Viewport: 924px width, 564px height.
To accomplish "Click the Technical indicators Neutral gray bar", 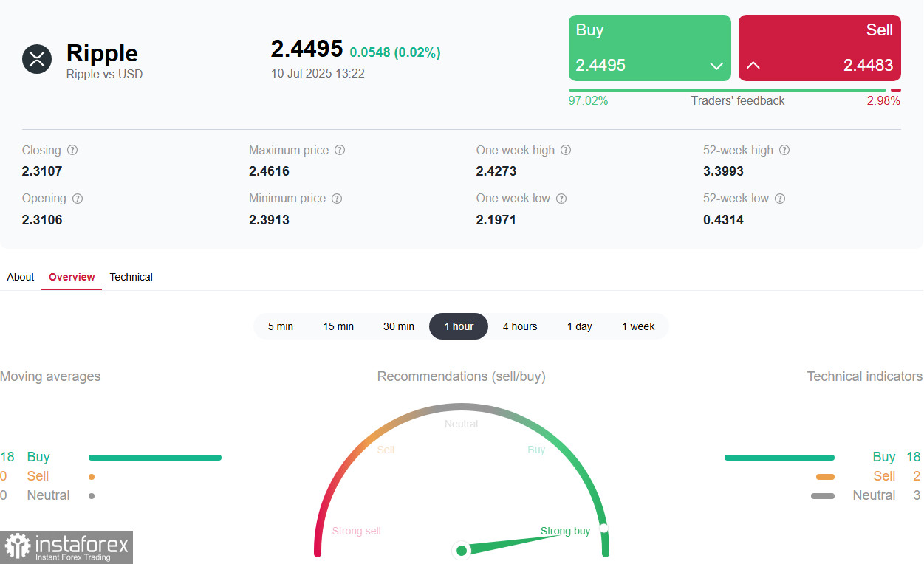I will click(823, 496).
